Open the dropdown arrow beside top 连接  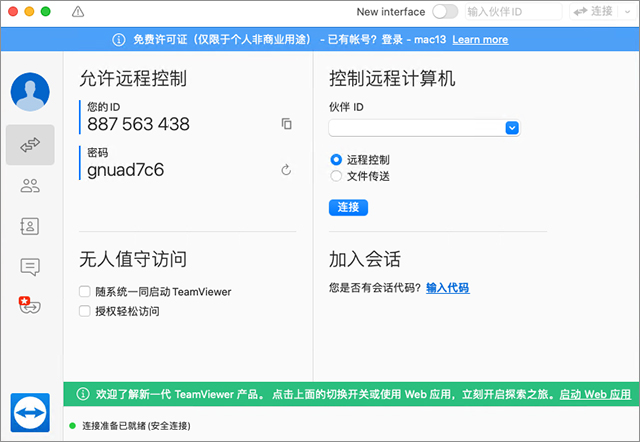[x=628, y=11]
